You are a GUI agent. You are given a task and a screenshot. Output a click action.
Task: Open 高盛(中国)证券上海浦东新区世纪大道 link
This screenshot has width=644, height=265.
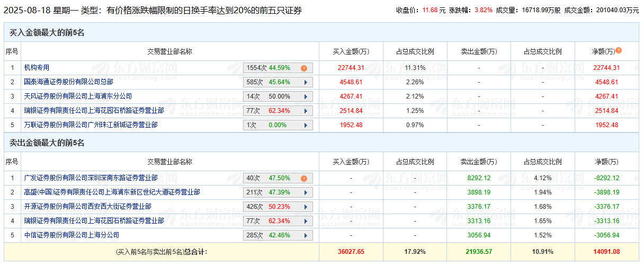(x=112, y=192)
